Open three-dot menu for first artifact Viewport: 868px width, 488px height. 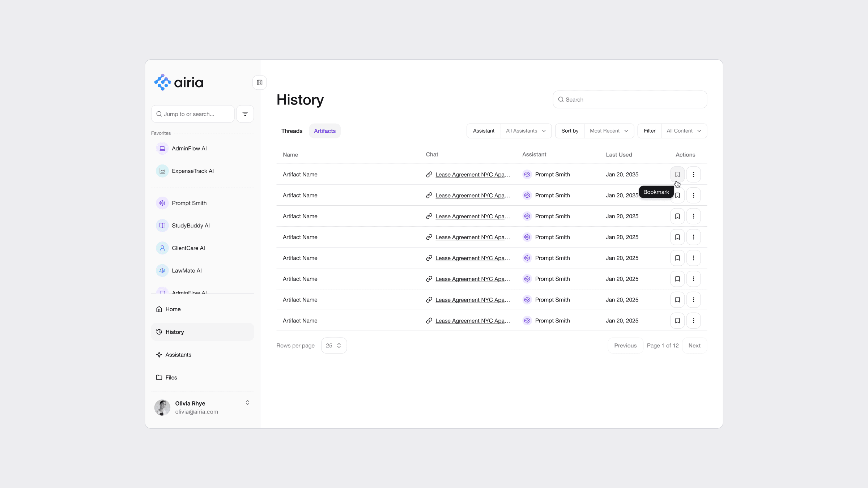[x=693, y=174]
